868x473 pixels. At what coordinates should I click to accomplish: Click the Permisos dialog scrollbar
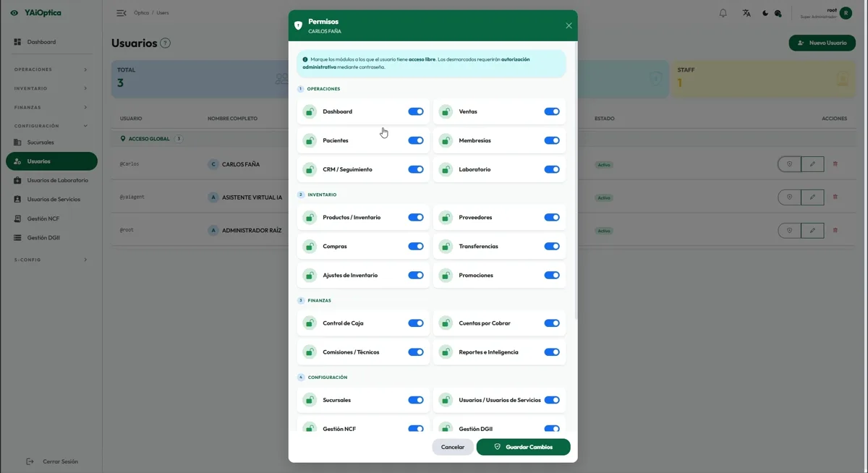click(x=576, y=181)
